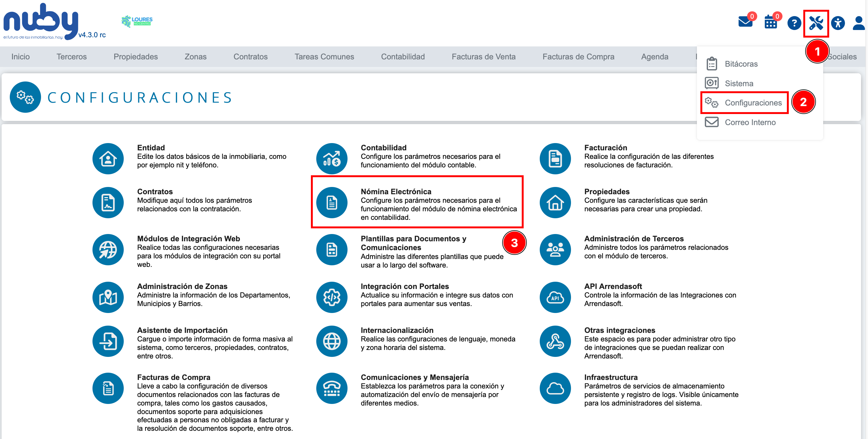Open the user profile icon

(x=859, y=23)
